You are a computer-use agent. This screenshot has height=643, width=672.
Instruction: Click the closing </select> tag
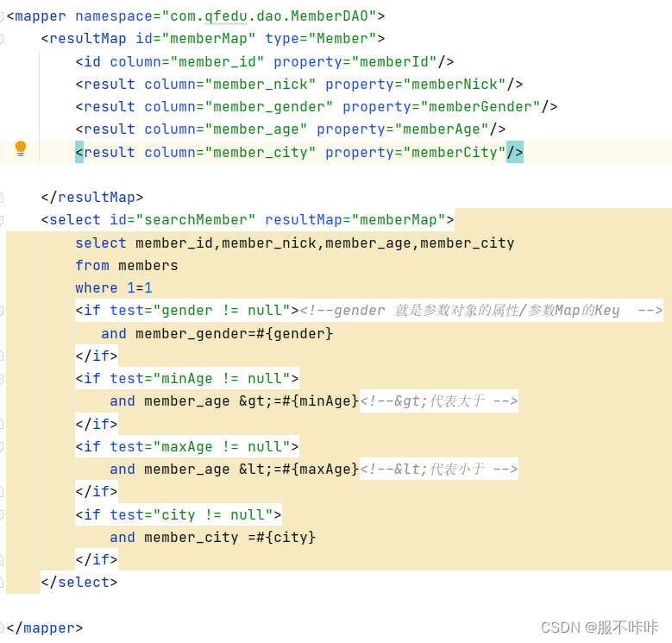point(79,582)
